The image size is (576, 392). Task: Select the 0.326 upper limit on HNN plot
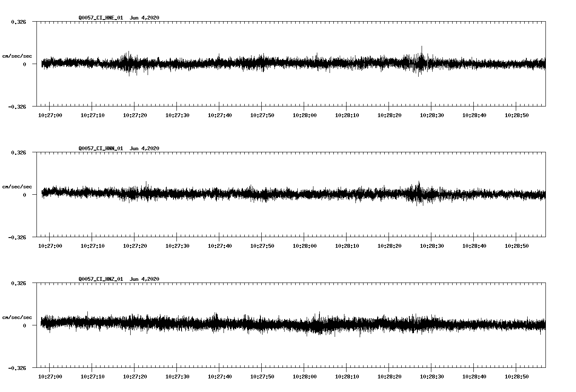pos(19,152)
